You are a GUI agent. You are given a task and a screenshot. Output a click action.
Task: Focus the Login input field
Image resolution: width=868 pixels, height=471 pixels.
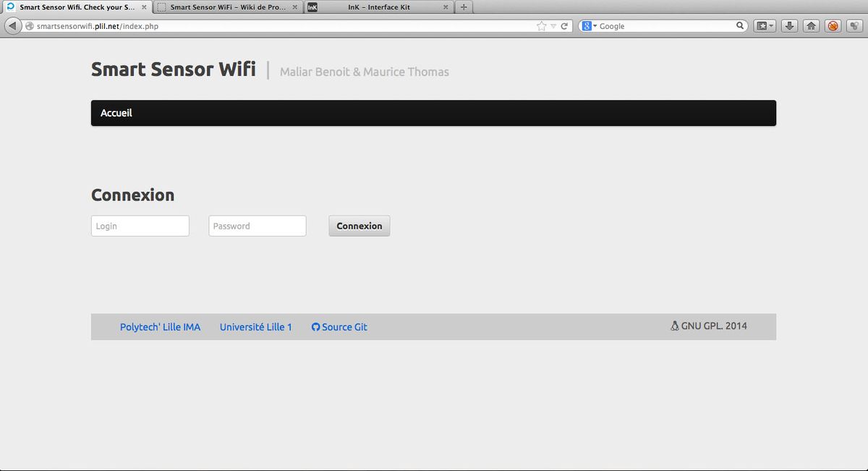140,226
